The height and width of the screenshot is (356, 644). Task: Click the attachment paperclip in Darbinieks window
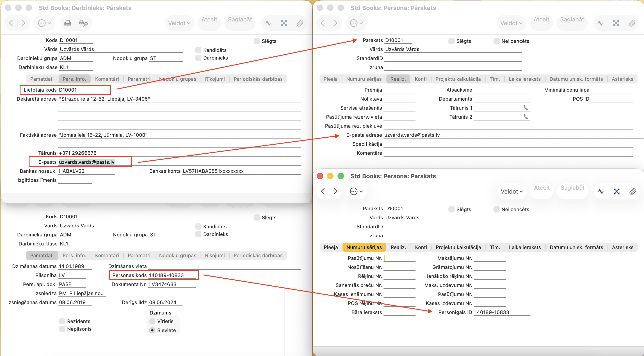[x=300, y=23]
